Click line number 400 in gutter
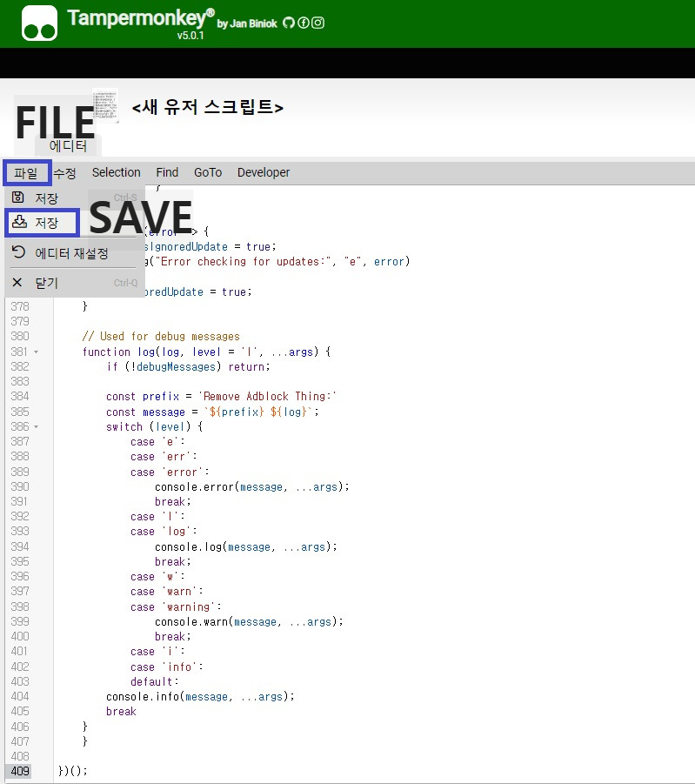695x784 pixels. [x=20, y=636]
